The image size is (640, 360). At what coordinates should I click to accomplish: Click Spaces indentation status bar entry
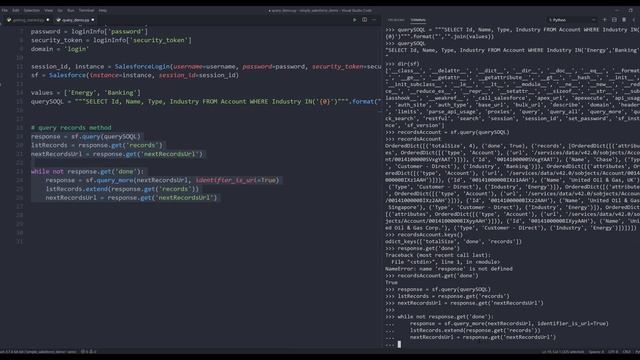coord(596,351)
